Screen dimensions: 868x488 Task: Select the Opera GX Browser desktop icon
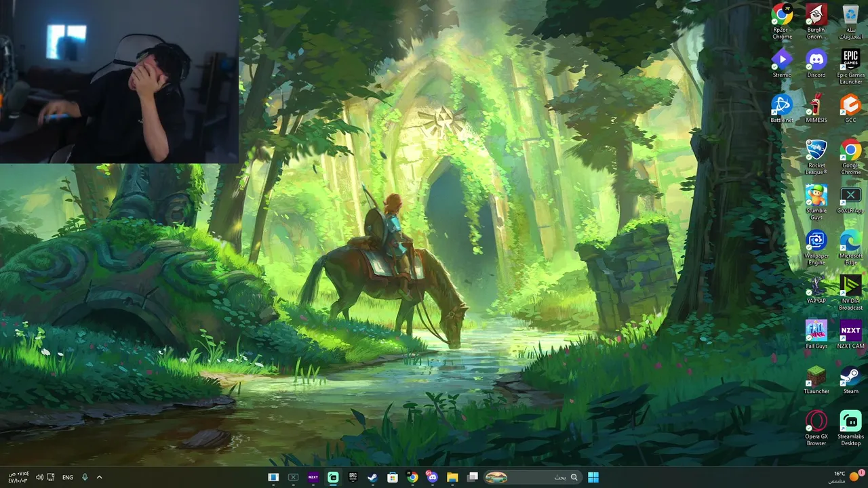(816, 428)
